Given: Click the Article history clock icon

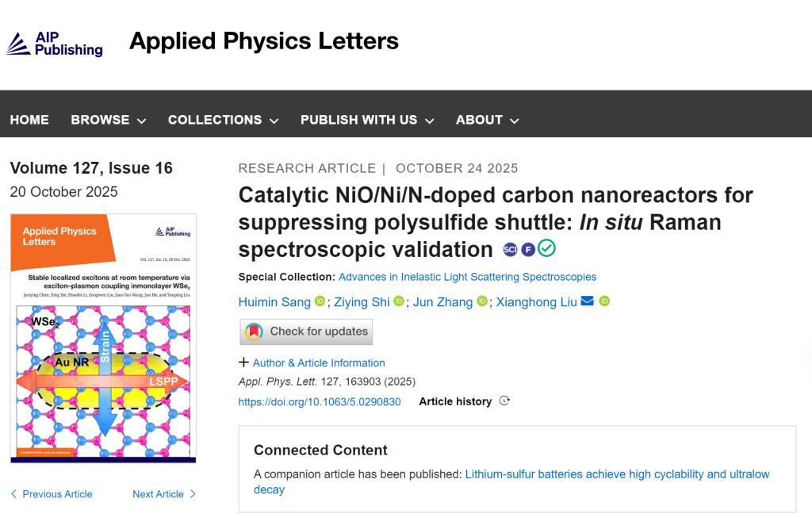Looking at the screenshot, I should click(504, 401).
